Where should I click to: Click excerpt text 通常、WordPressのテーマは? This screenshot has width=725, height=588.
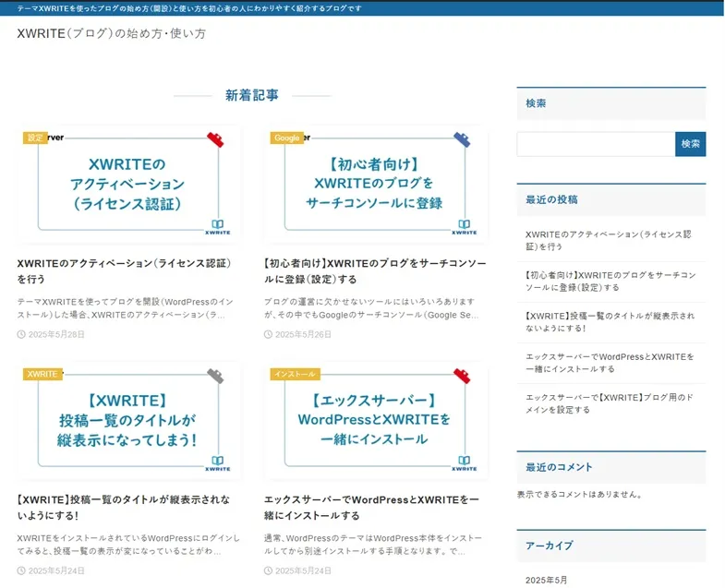pos(373,545)
